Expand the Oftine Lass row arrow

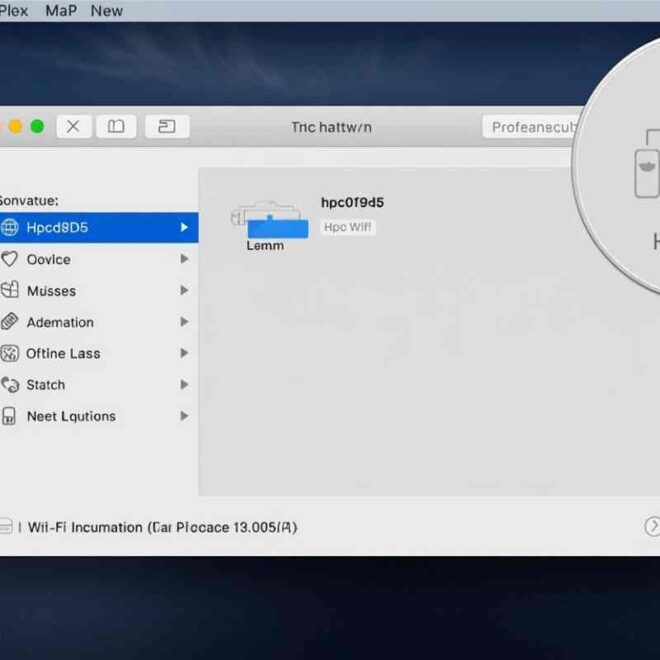pos(184,353)
